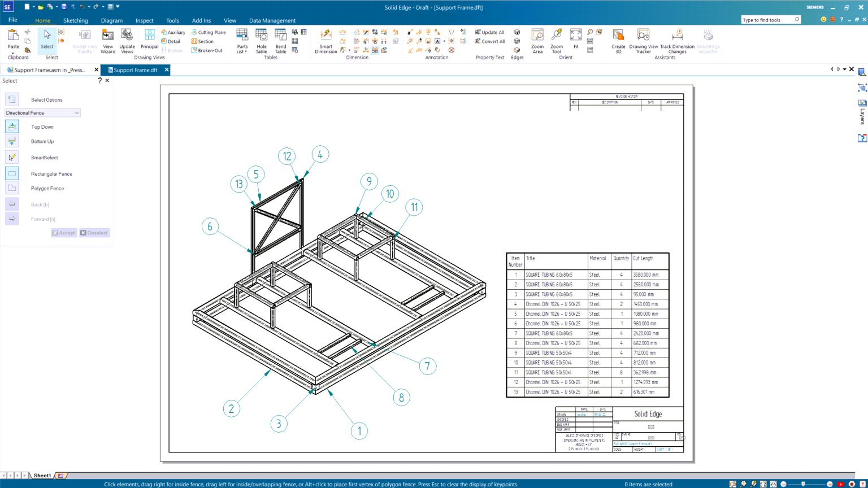The height and width of the screenshot is (488, 868).
Task: Activate the Zoom Area tool
Action: coord(536,41)
